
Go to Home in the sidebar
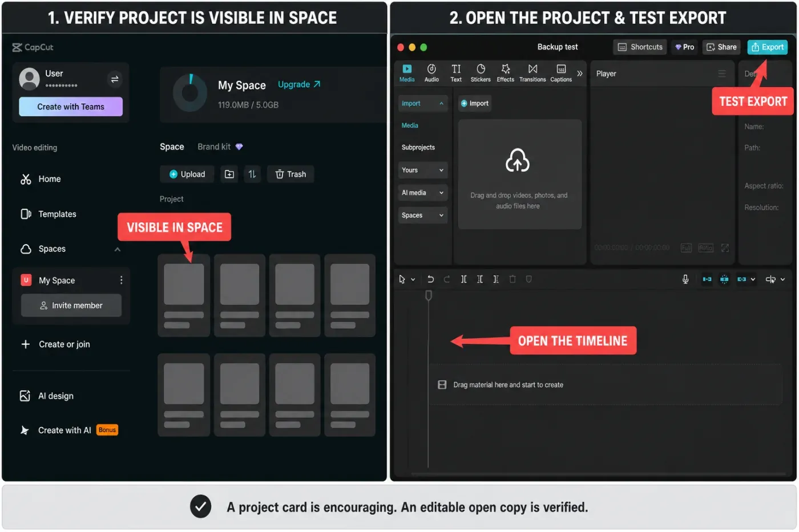[41, 179]
